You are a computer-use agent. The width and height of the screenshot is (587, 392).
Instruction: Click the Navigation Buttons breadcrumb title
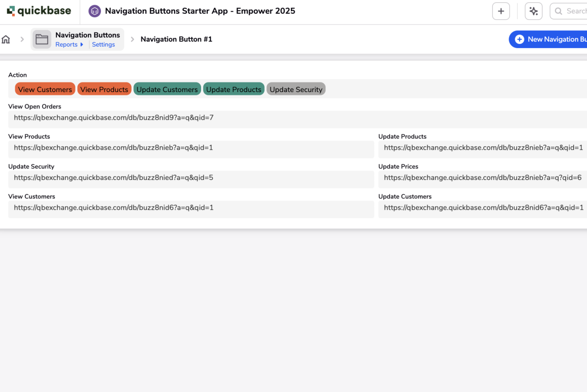coord(88,35)
